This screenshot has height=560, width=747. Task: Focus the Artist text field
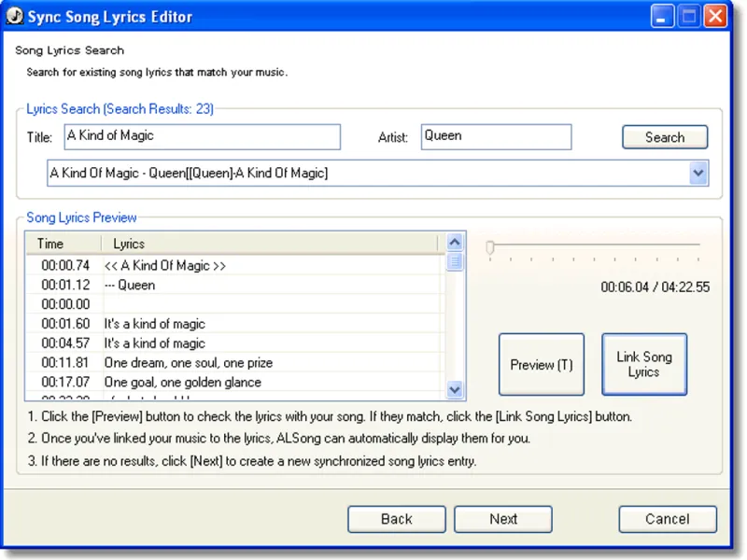(x=496, y=136)
